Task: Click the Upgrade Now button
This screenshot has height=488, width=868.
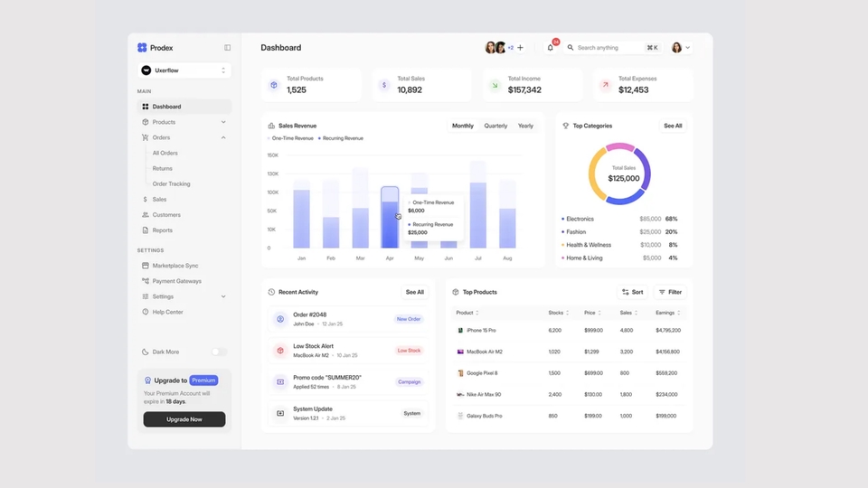Action: point(184,419)
